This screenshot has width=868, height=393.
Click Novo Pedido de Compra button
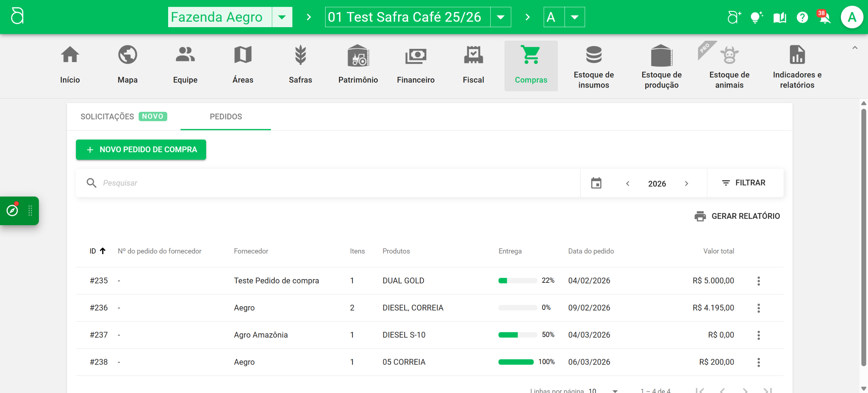141,150
